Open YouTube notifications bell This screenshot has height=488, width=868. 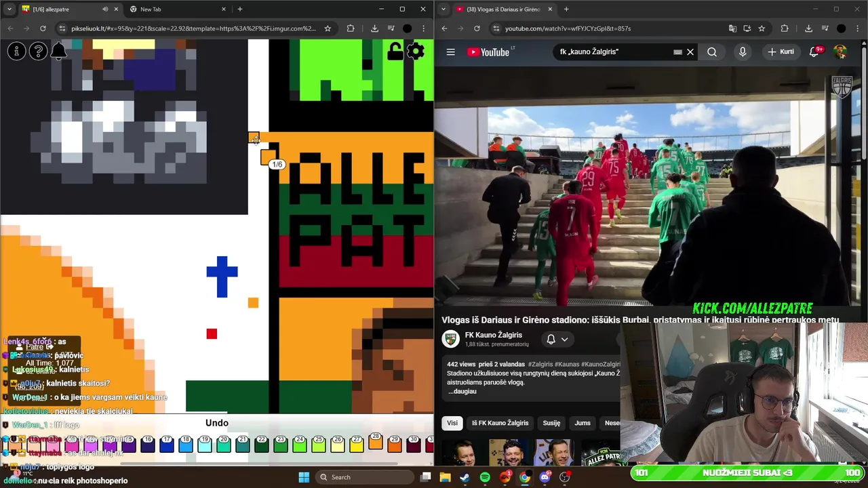coord(814,52)
